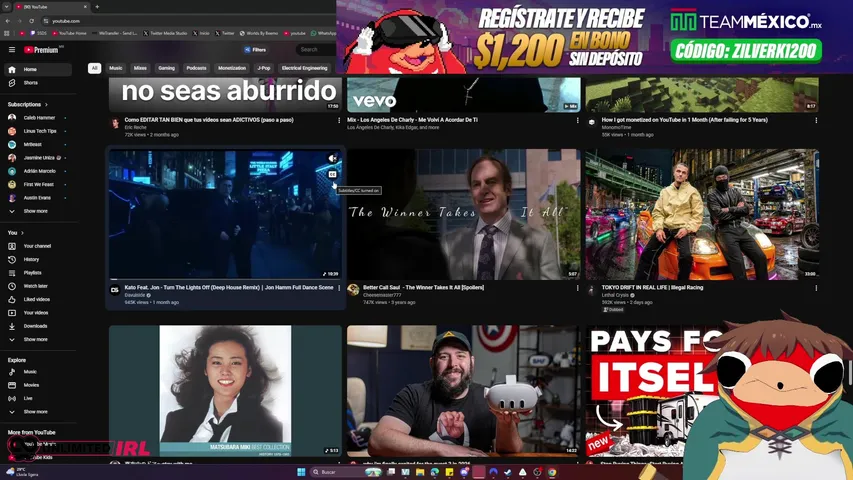Open Movies under Explore
Screen dimensions: 853x480
[x=38, y=385]
